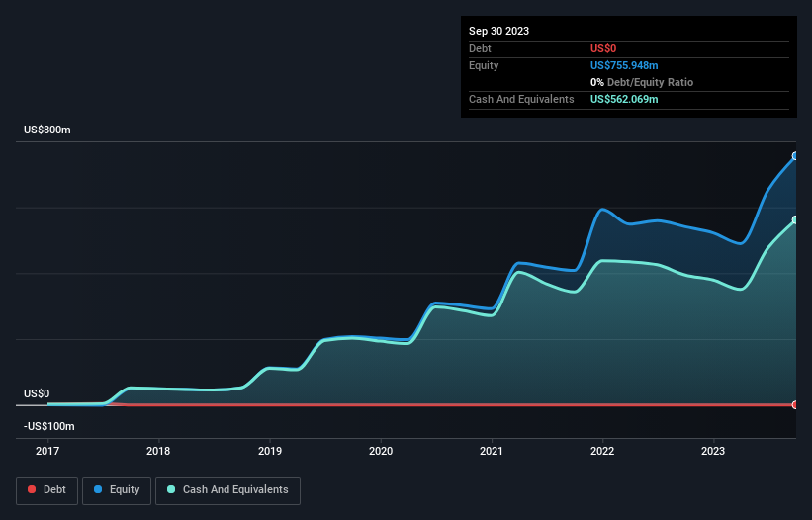Toggle the Debt legend button
Image resolution: width=812 pixels, height=520 pixels.
[x=46, y=490]
